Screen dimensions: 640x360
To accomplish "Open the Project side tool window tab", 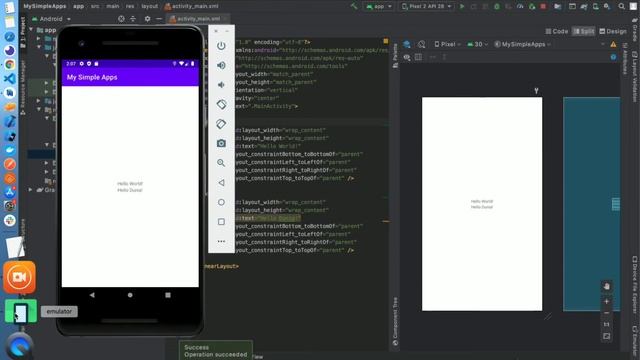I will 23,33.
